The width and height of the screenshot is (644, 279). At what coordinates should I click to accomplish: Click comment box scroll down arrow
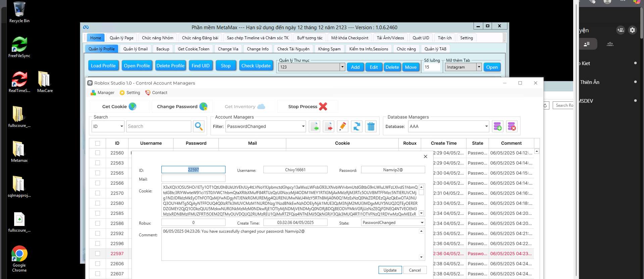click(x=422, y=258)
